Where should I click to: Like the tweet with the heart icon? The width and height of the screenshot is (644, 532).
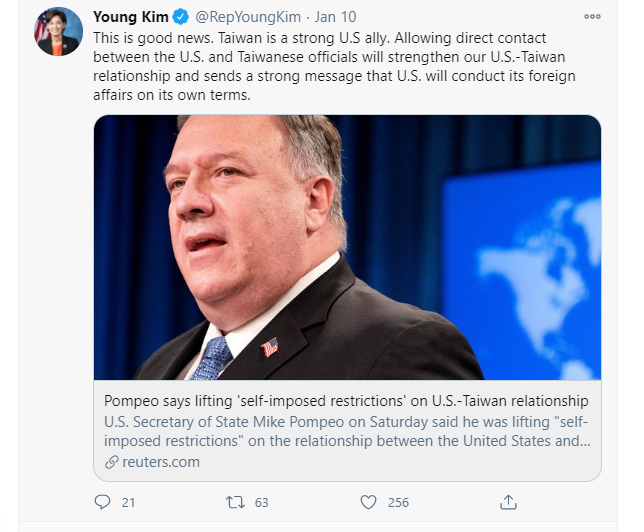(x=368, y=502)
